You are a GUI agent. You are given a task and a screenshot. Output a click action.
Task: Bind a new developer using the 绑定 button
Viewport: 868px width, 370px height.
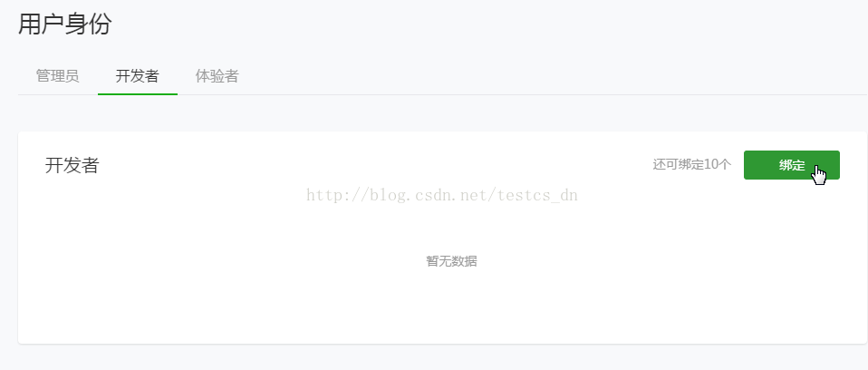792,165
